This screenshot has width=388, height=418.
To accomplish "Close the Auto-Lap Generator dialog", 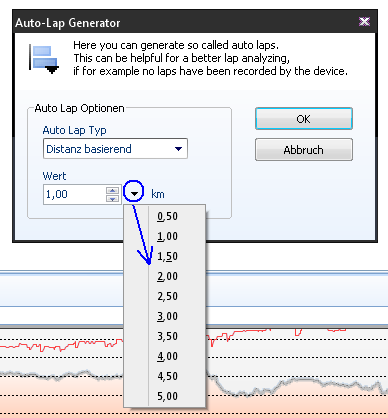I will [x=364, y=22].
